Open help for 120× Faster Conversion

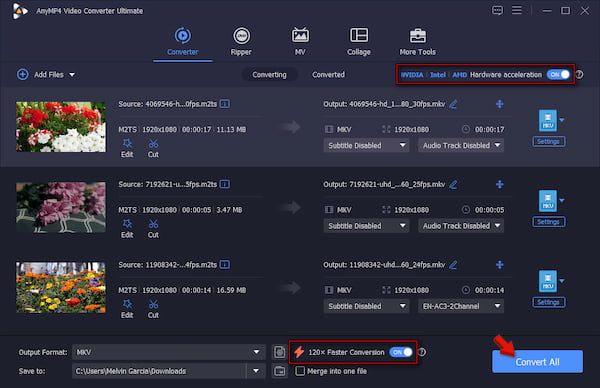coord(422,352)
